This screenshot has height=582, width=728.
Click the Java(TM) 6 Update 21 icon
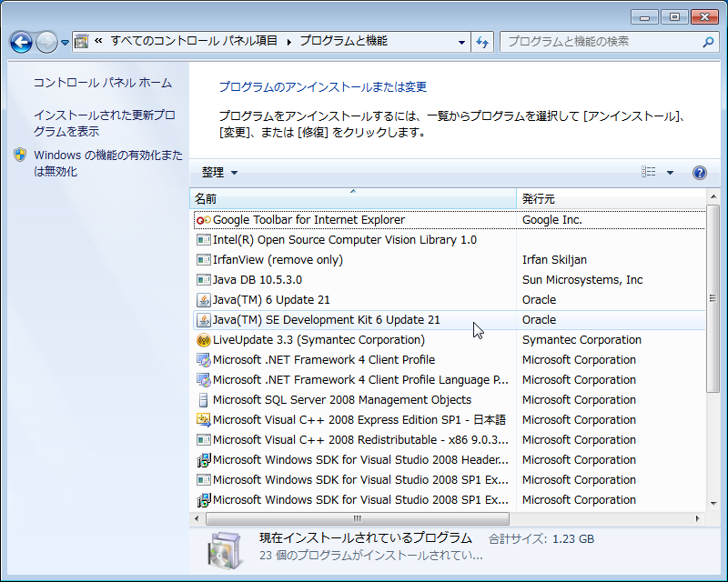point(203,300)
